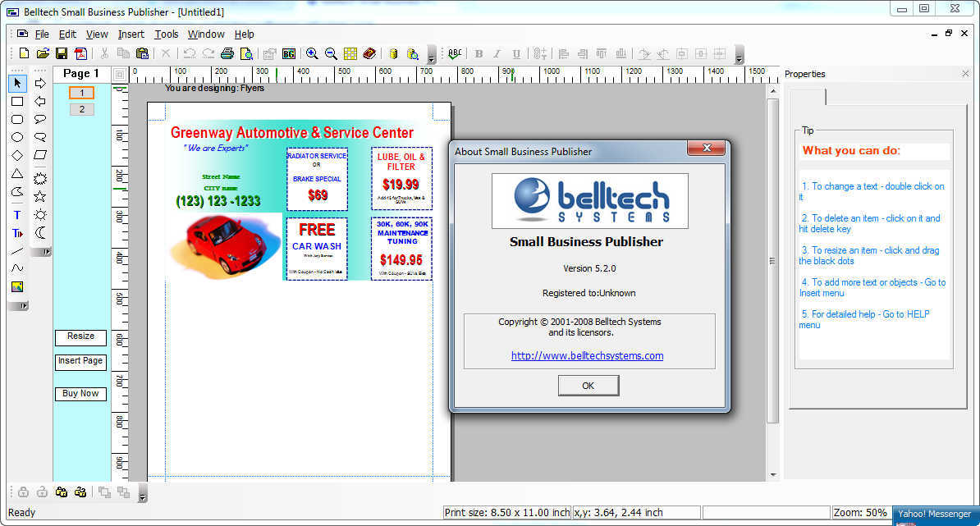This screenshot has height=526, width=980.
Task: Click the BG background toolbar icon
Action: (290, 54)
